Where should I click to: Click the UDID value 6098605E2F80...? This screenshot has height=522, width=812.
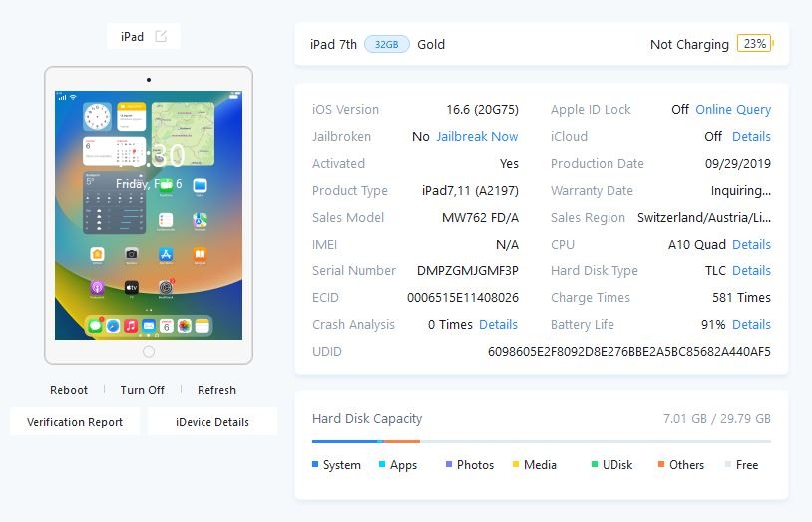click(x=629, y=352)
